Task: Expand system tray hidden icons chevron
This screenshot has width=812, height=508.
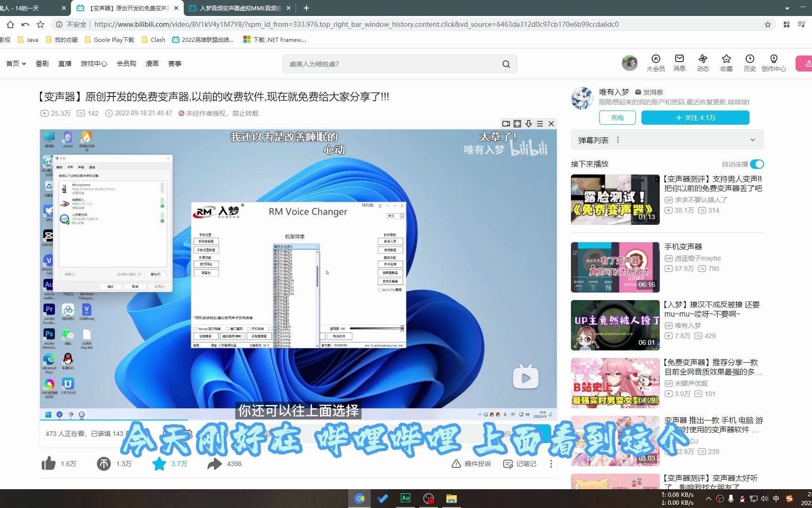Action: coord(709,499)
